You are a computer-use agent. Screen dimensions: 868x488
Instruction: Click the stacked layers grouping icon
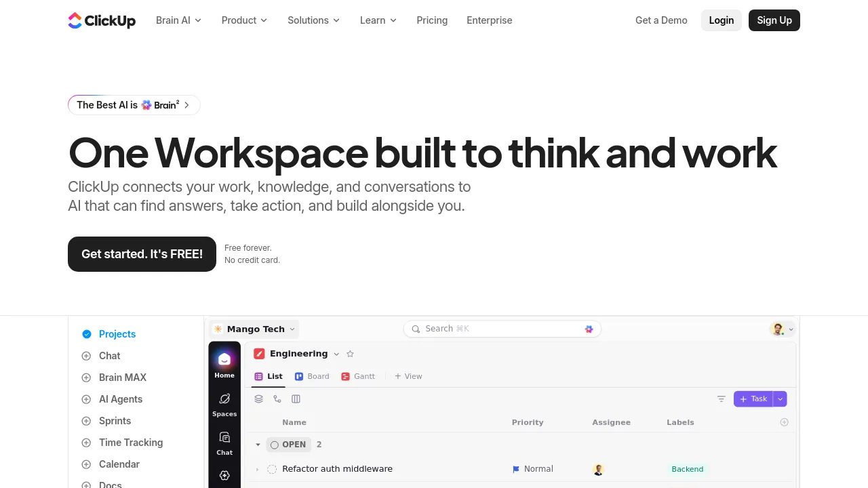258,399
